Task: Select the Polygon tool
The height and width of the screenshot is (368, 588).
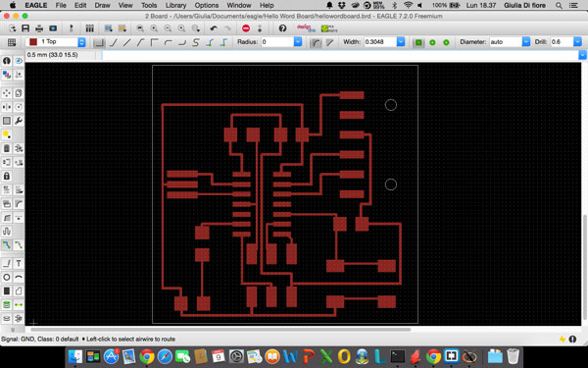Action: coord(19,291)
